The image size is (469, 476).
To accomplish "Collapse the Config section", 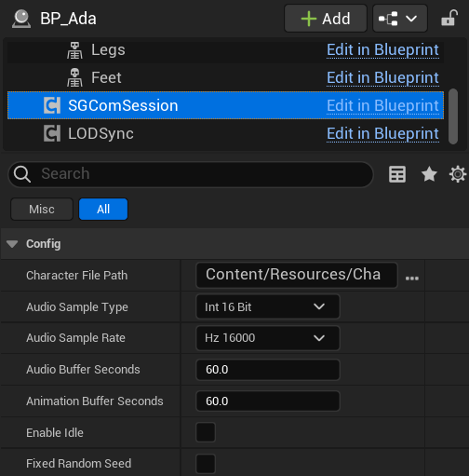I will (x=12, y=244).
